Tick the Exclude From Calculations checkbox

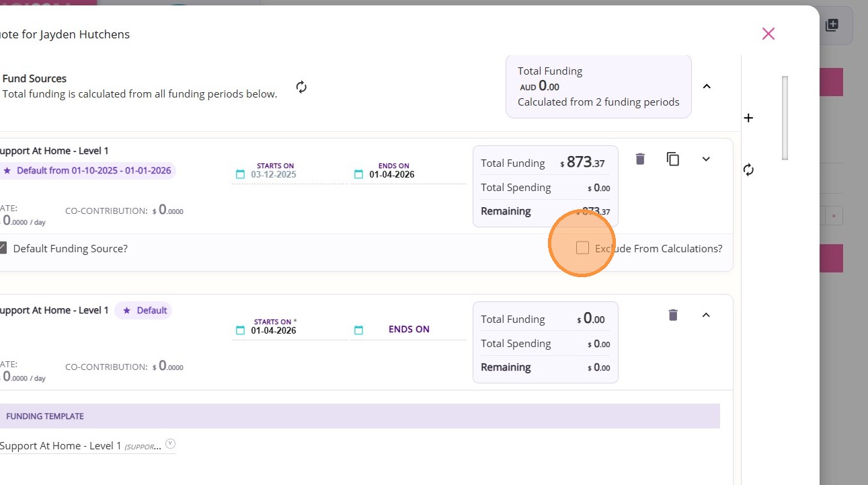click(582, 248)
